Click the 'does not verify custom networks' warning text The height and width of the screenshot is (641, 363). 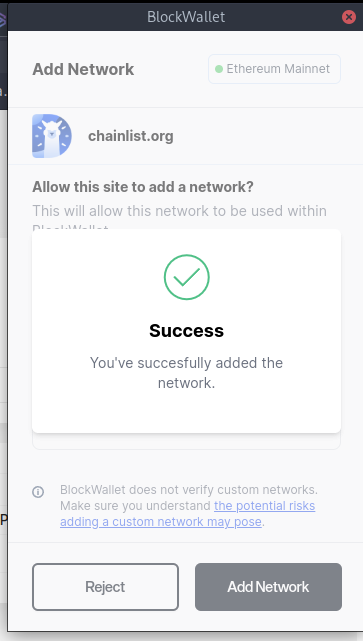[188, 489]
